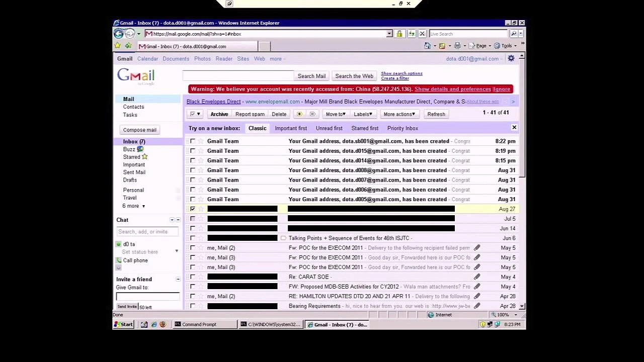Collapse the Chat panel minus button
The image size is (644, 362).
(178, 220)
